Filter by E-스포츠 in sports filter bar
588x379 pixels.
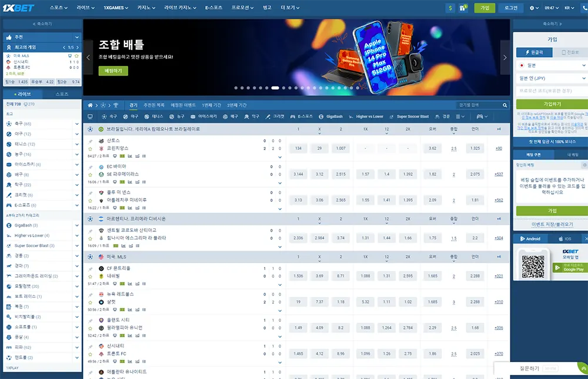301,117
